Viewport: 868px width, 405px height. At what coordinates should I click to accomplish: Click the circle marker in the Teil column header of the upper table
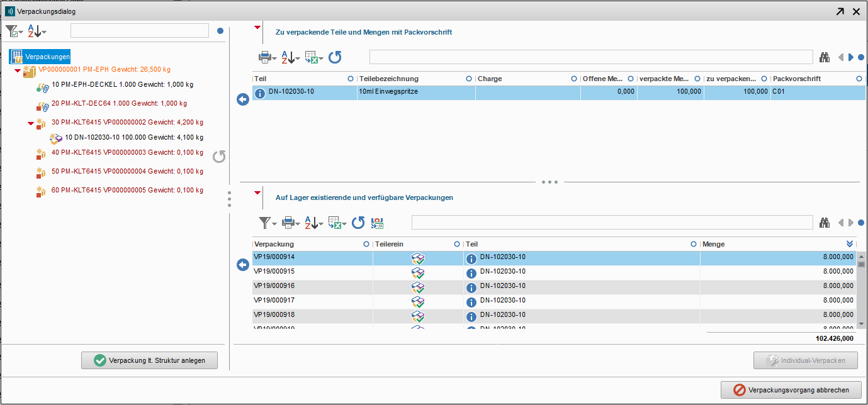point(351,79)
